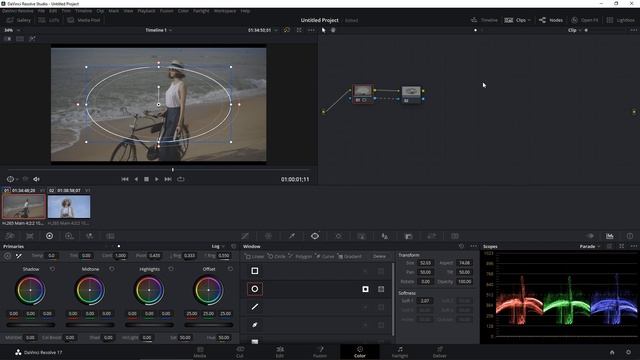
Task: Open the Log wheels mode dropdown
Action: [x=218, y=246]
